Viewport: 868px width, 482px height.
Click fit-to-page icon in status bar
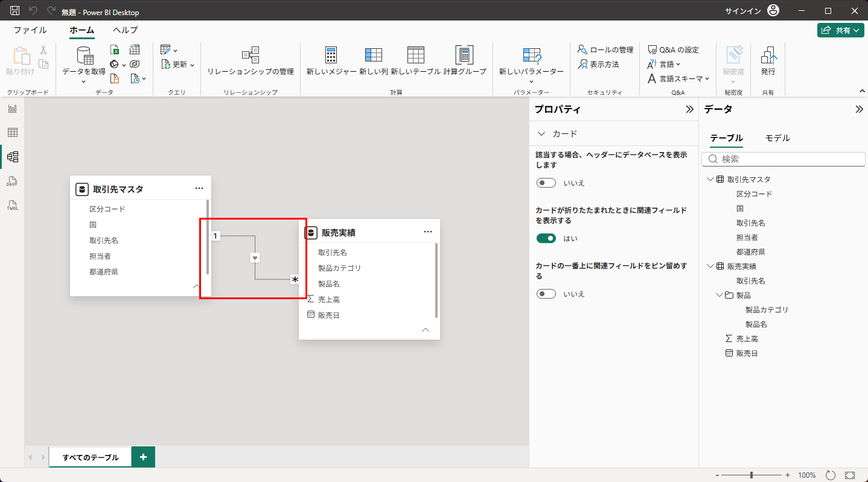pyautogui.click(x=850, y=475)
